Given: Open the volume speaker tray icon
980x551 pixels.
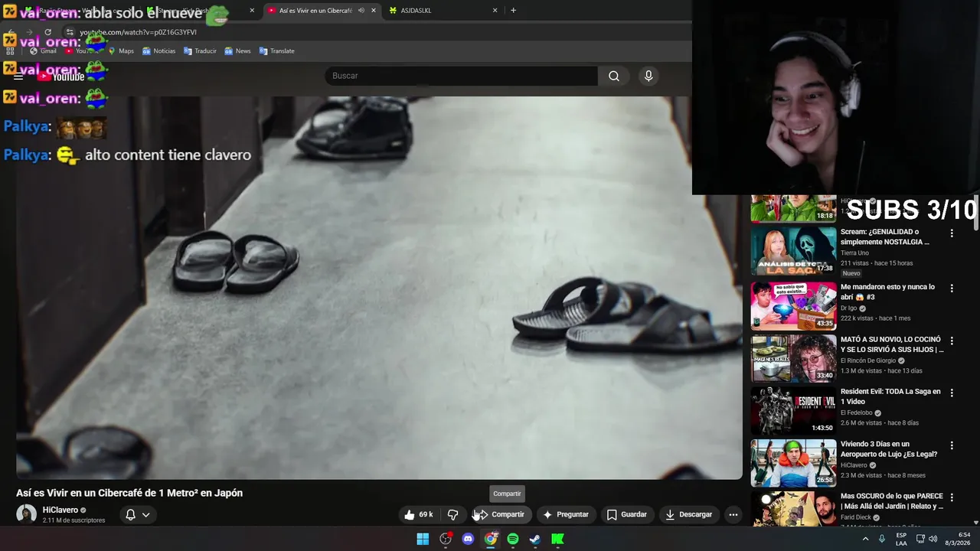Looking at the screenshot, I should point(933,539).
